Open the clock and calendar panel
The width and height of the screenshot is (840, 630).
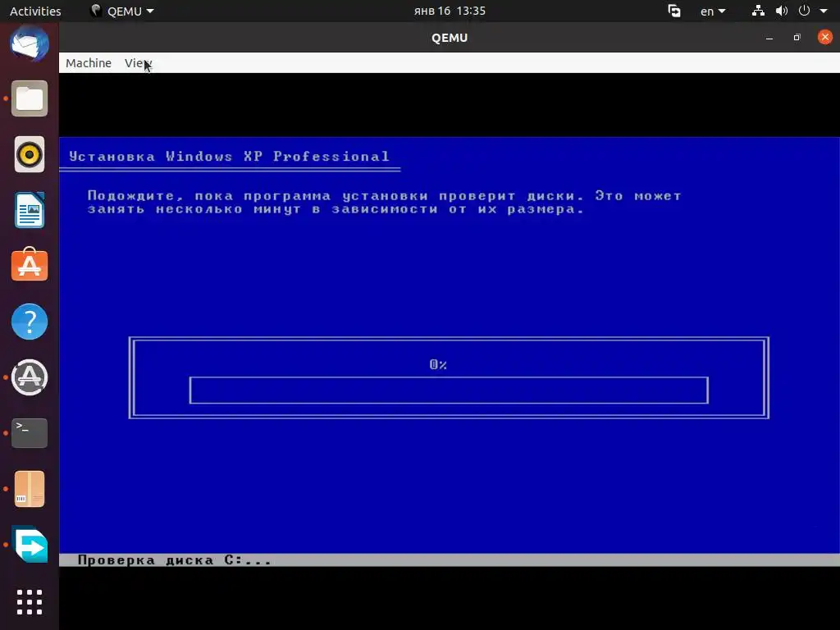(x=450, y=11)
